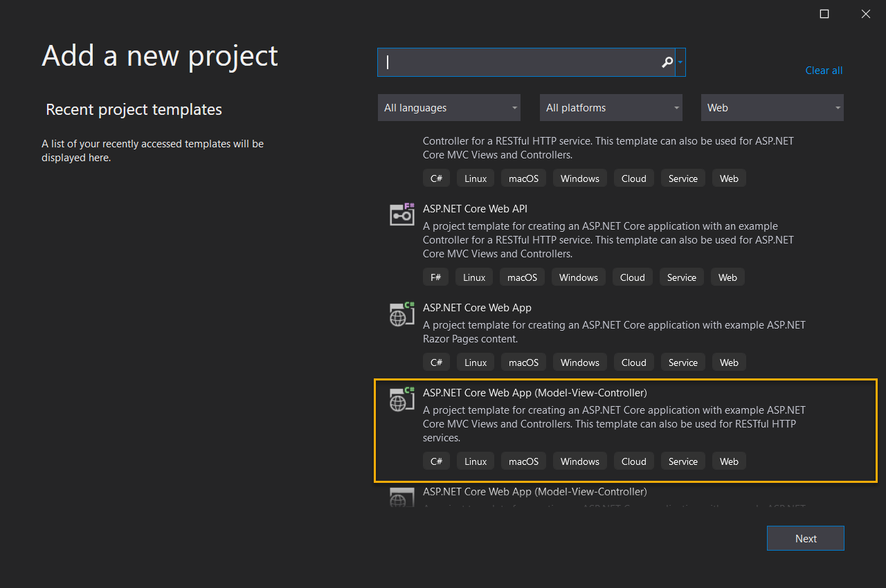The width and height of the screenshot is (886, 588).
Task: Close the Add a new project dialog
Action: click(x=865, y=14)
